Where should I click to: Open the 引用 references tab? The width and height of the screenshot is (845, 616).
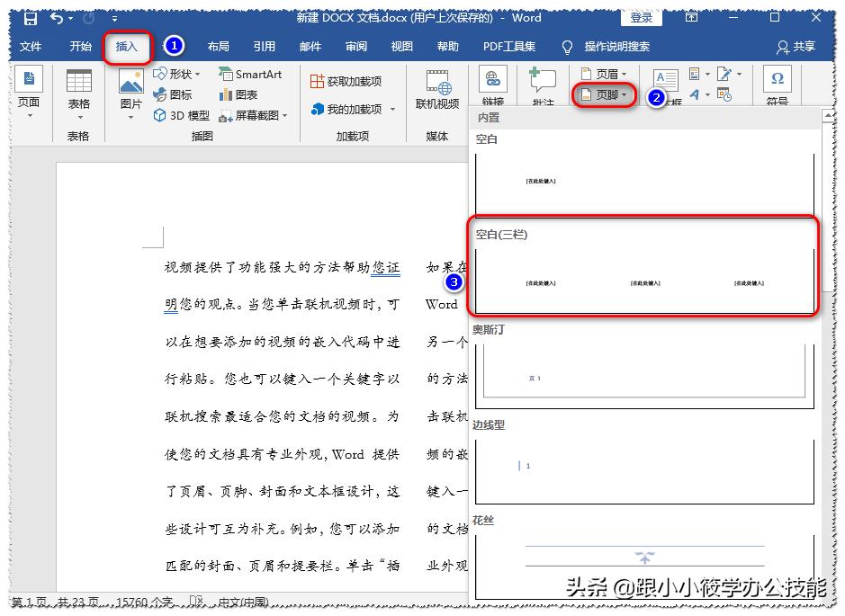[265, 46]
